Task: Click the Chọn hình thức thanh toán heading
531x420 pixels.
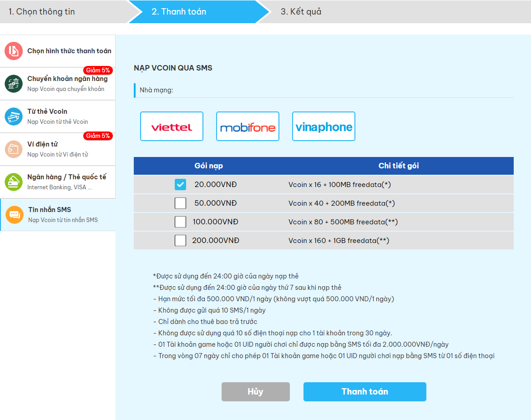Action: pos(70,51)
